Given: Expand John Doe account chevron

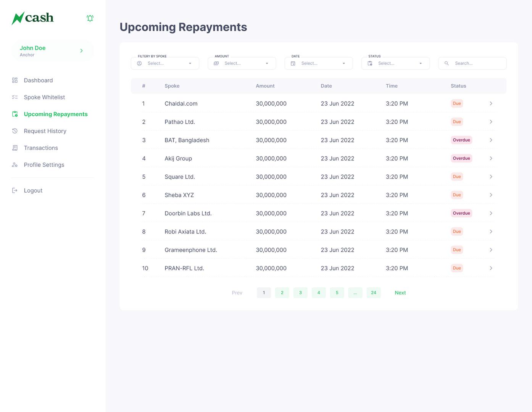Looking at the screenshot, I should (81, 51).
